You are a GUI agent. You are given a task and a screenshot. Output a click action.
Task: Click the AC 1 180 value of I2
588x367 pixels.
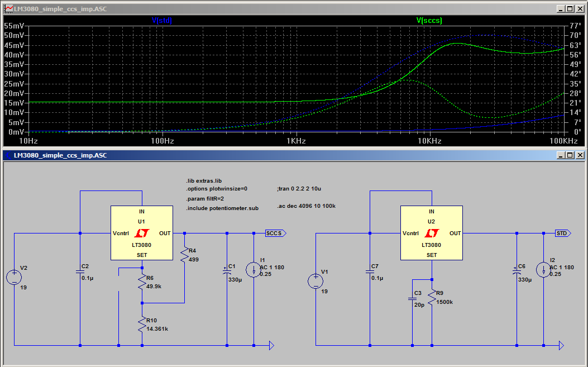[562, 268]
